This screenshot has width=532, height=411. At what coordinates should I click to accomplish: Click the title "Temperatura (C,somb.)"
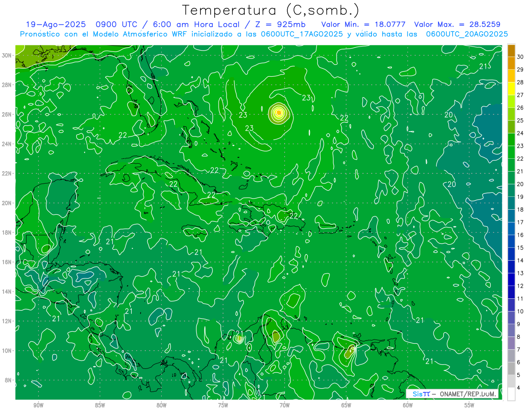(x=271, y=10)
